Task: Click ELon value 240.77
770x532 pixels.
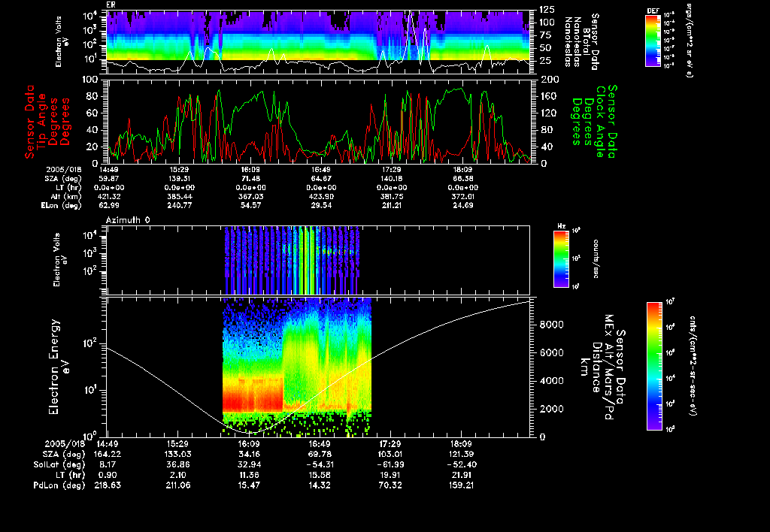Action: [x=179, y=205]
